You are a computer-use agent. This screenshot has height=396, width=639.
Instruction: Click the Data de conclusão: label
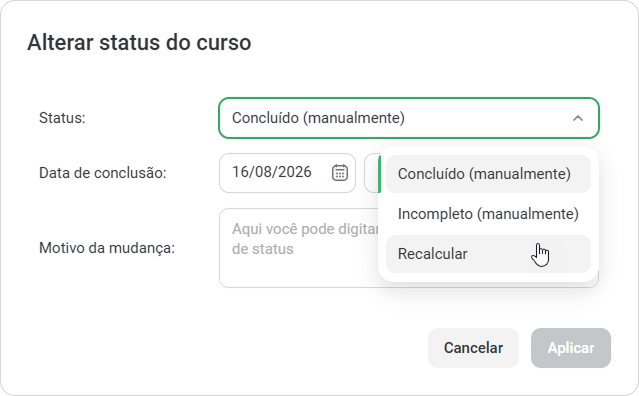[103, 173]
